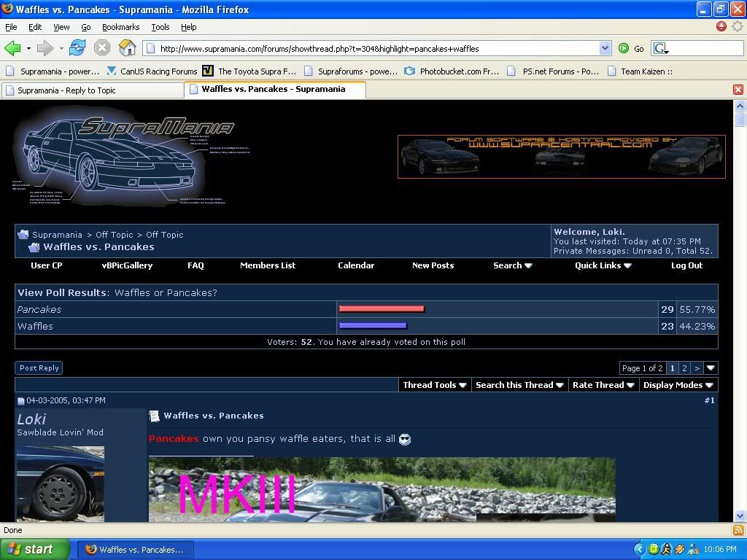Open the Bookmarks menu

point(121,27)
